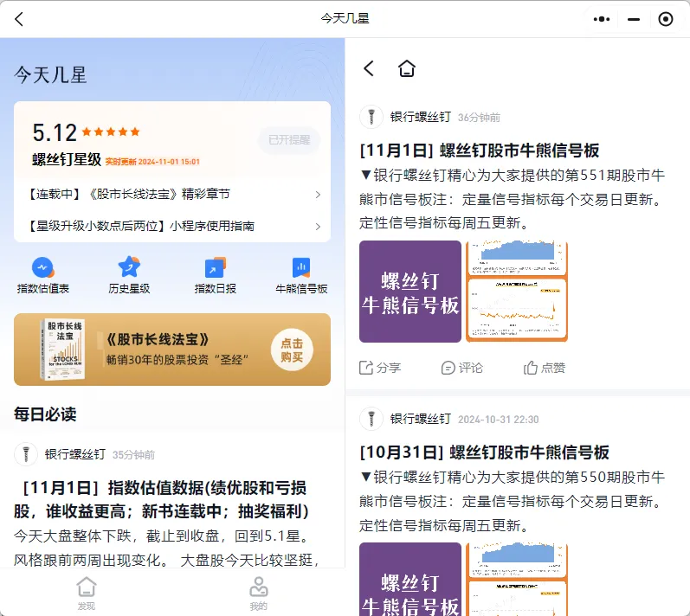Open the three-dots more menu
690x616 pixels.
pos(602,19)
